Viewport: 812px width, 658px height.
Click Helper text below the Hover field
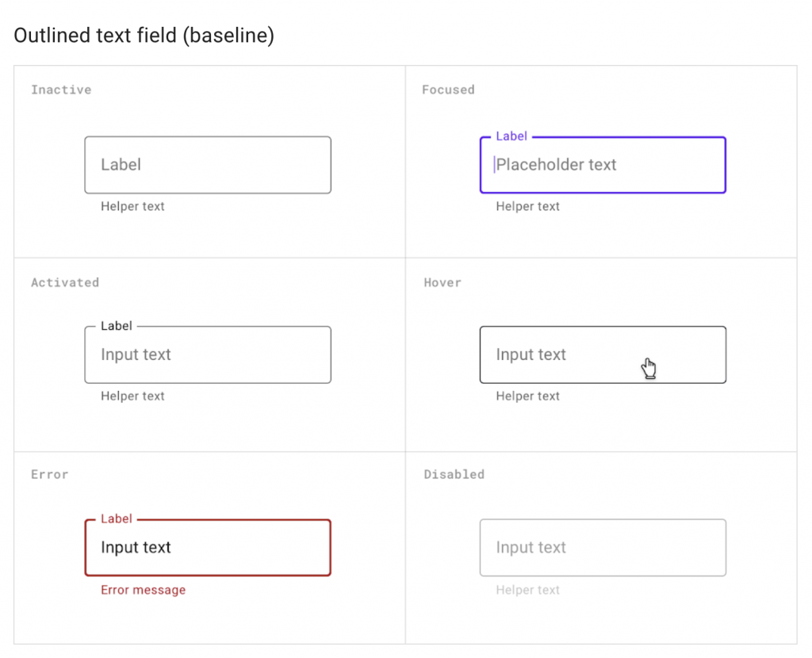click(527, 396)
